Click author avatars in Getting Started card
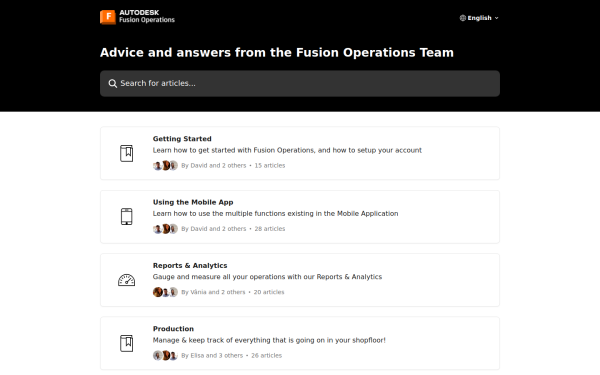 pyautogui.click(x=165, y=165)
